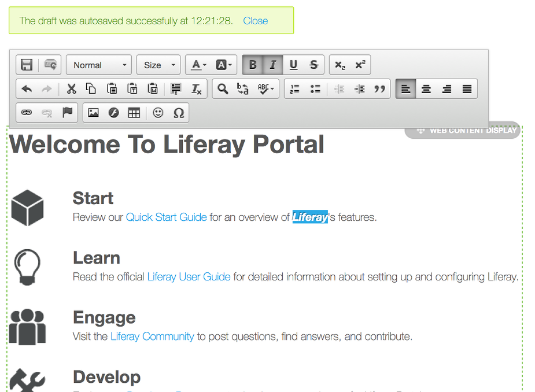This screenshot has width=535, height=392.
Task: Click the Remove Format icon
Action: coord(197,89)
